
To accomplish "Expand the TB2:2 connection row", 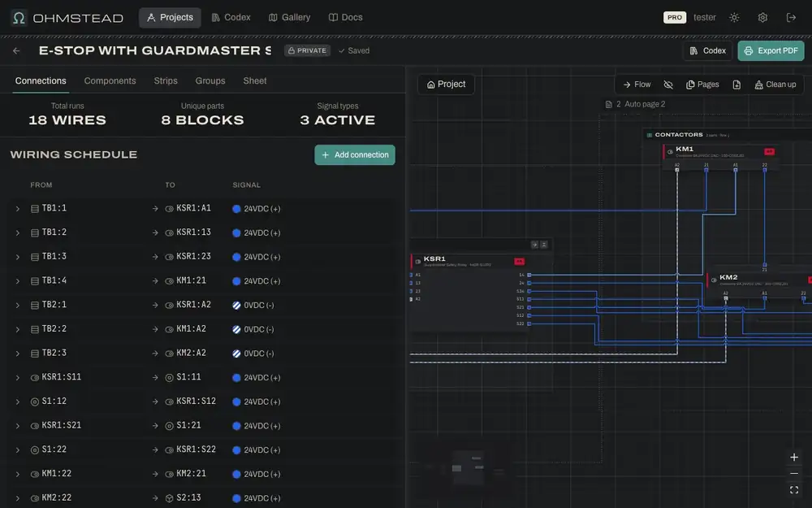I will [18, 330].
